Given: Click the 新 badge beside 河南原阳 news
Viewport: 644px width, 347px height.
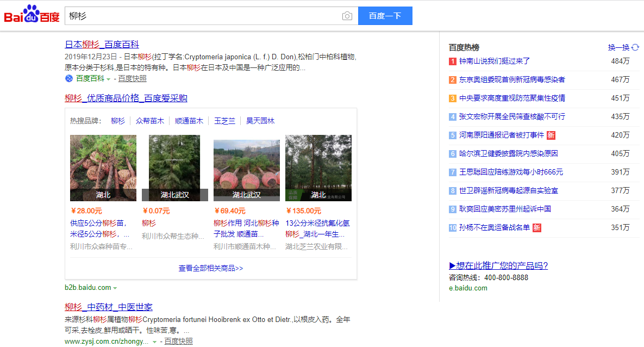Looking at the screenshot, I should (551, 135).
